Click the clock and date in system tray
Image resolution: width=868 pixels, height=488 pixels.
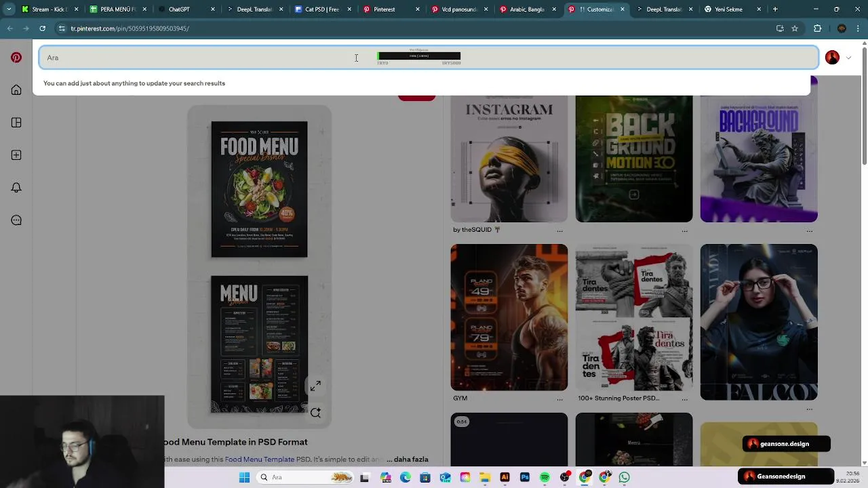847,477
